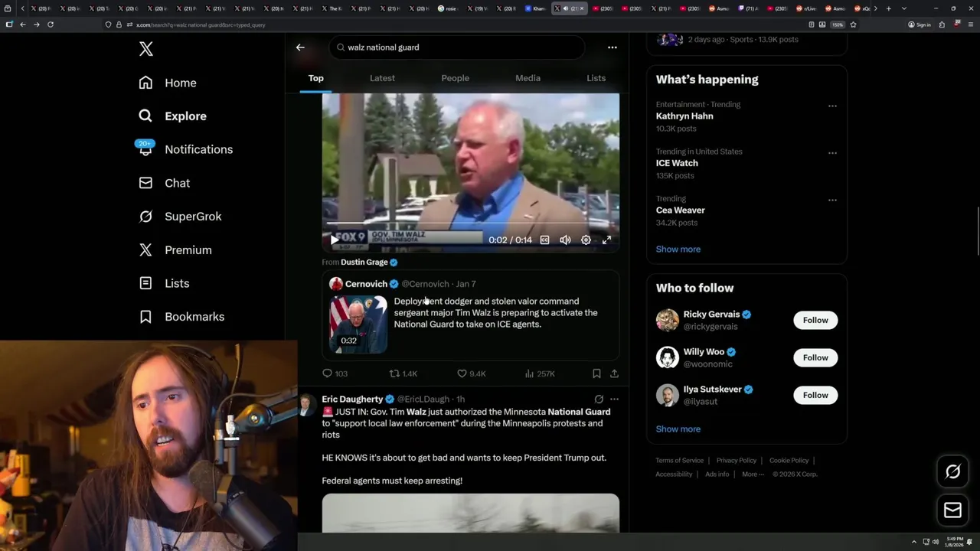
Task: Open Cea Weaver trending topic
Action: pos(680,210)
